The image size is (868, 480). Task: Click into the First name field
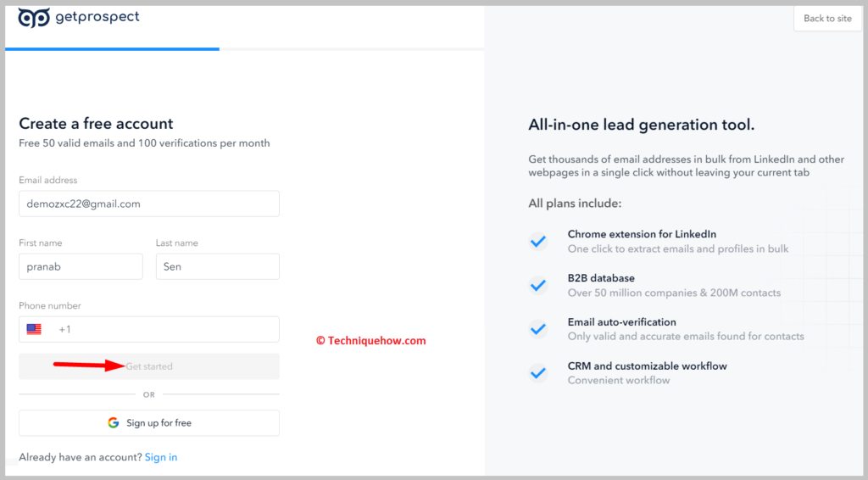pos(81,266)
